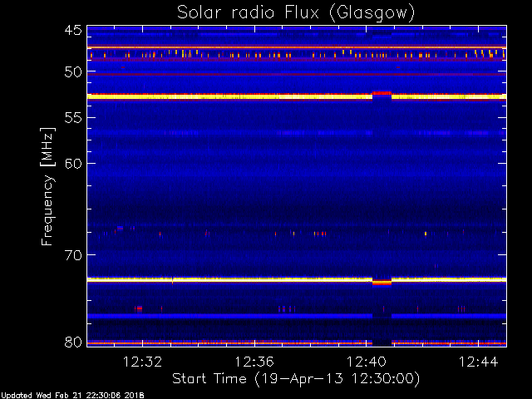Screen dimensions: 532x399
Task: Click the 45 frequency tick label
Action: 73,31
